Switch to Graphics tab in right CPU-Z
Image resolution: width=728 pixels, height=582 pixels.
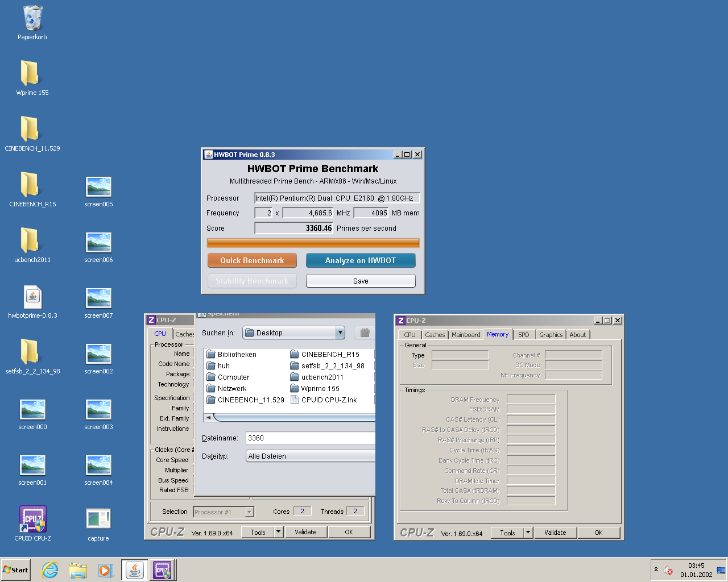(551, 335)
